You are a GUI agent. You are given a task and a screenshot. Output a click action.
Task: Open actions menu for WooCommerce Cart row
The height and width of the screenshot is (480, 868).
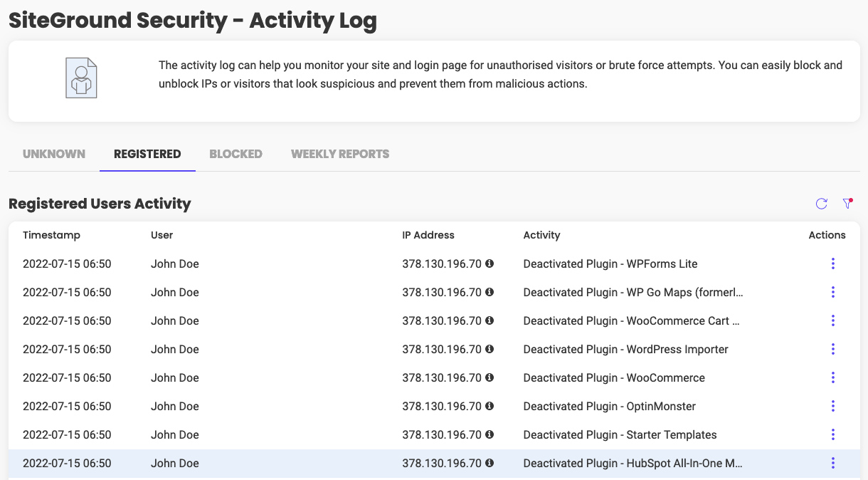coord(832,320)
